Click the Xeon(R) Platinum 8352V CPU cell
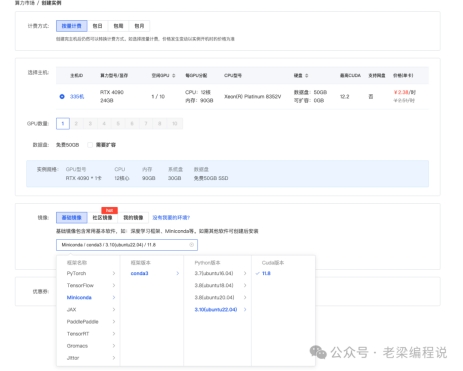The image size is (463, 371). coord(253,96)
